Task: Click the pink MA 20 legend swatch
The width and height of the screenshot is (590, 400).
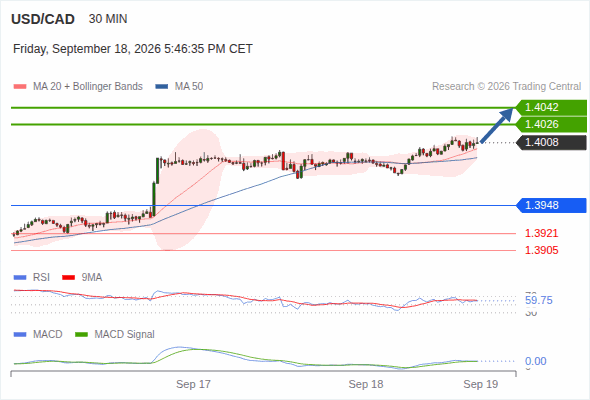Action: pos(20,87)
